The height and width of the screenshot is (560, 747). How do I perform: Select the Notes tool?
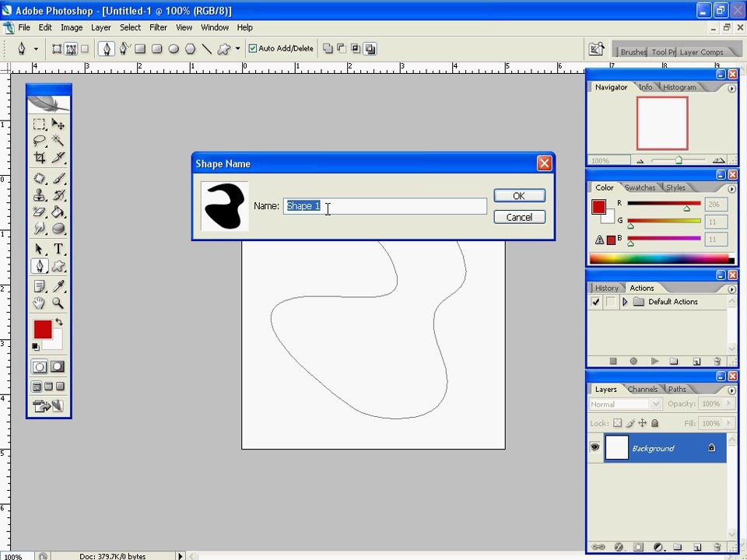[x=40, y=286]
